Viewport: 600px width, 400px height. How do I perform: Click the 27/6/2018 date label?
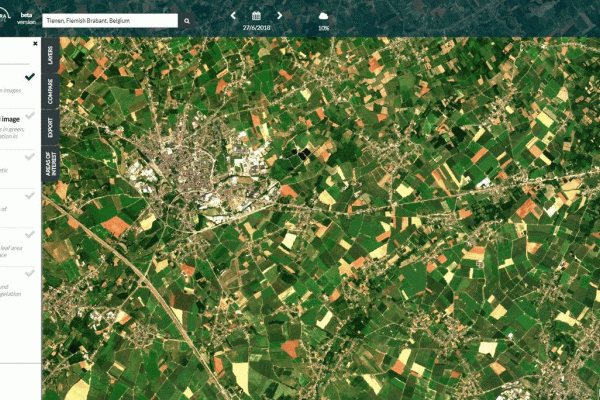click(256, 29)
